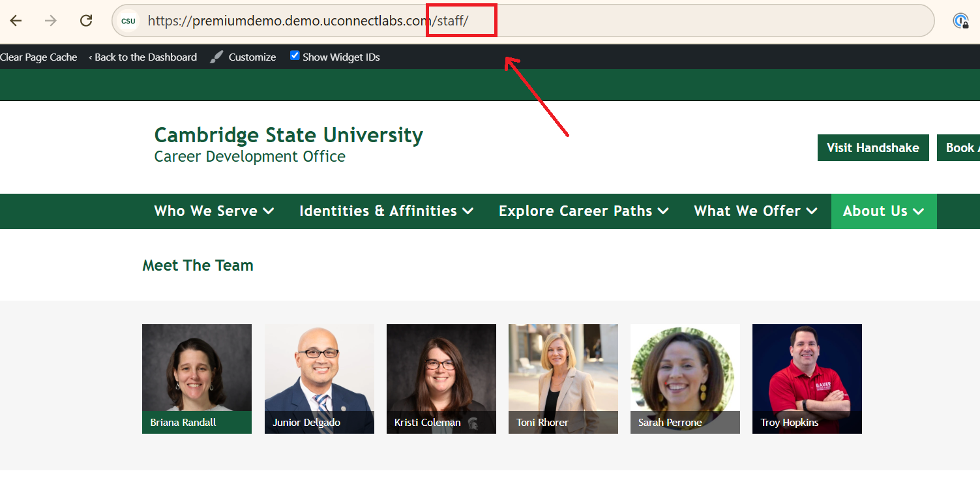Open Troy Hopkins' staff profile photo
The width and height of the screenshot is (980, 482).
click(807, 372)
